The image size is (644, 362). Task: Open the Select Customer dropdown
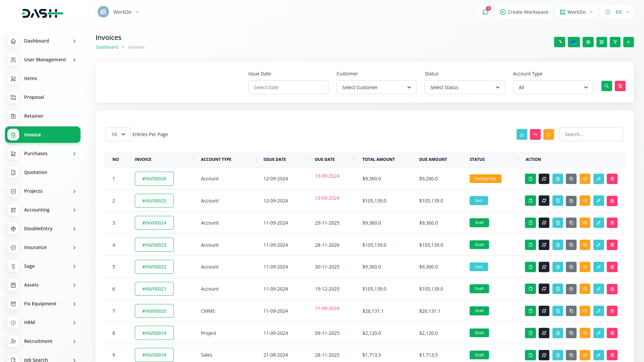click(x=376, y=87)
